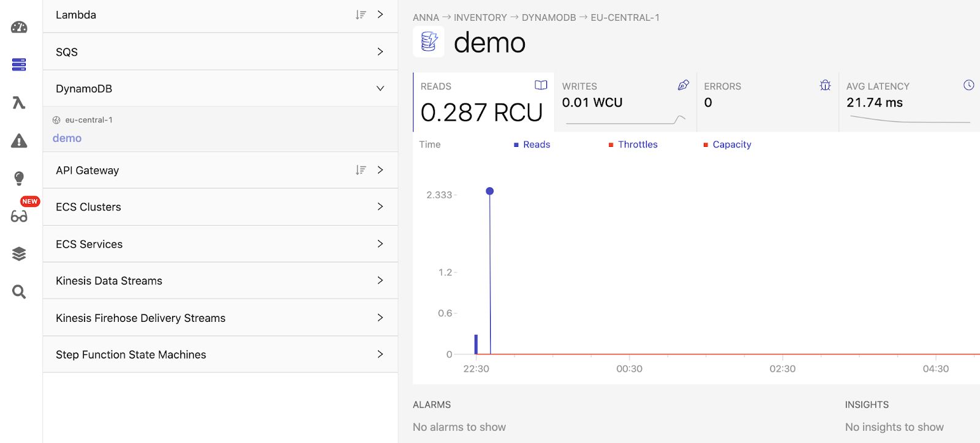Open the demo table link

click(x=67, y=138)
